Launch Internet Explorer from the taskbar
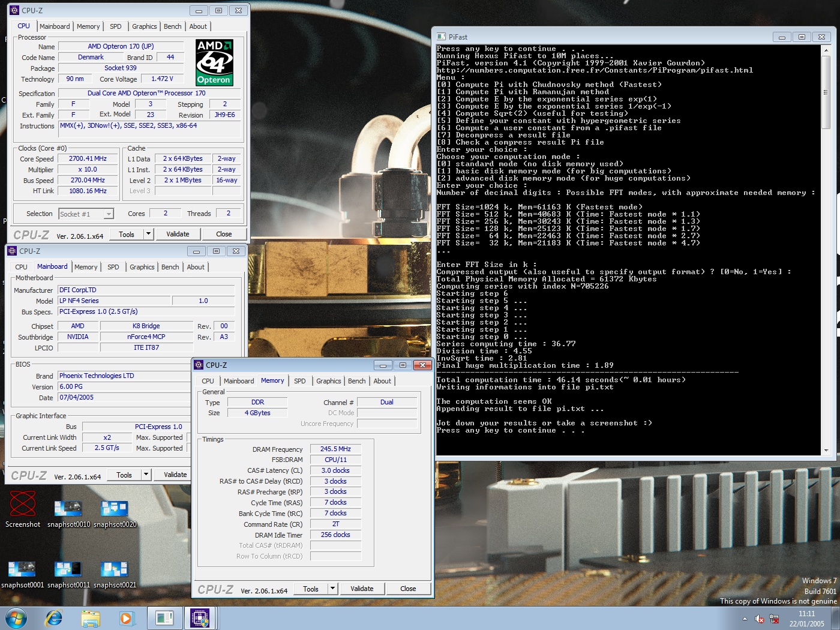This screenshot has height=630, width=840. click(x=54, y=618)
